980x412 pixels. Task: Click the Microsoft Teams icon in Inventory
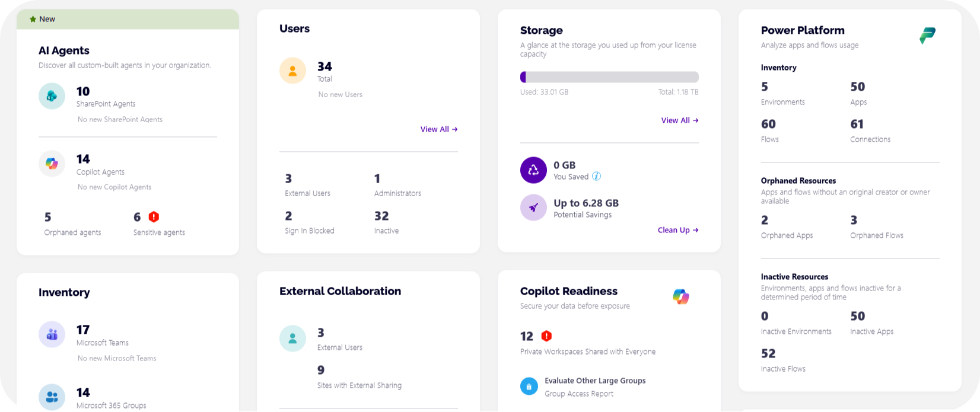click(x=52, y=334)
